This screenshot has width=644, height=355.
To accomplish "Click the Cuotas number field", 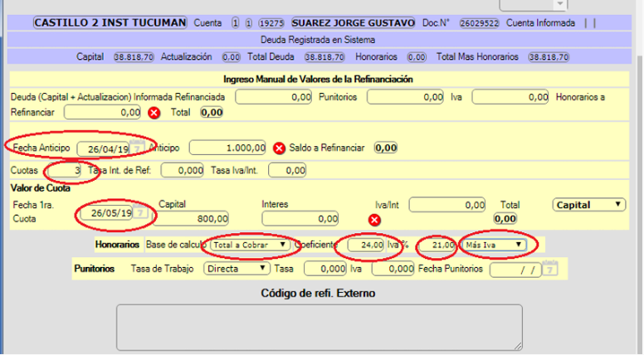I will tap(65, 170).
